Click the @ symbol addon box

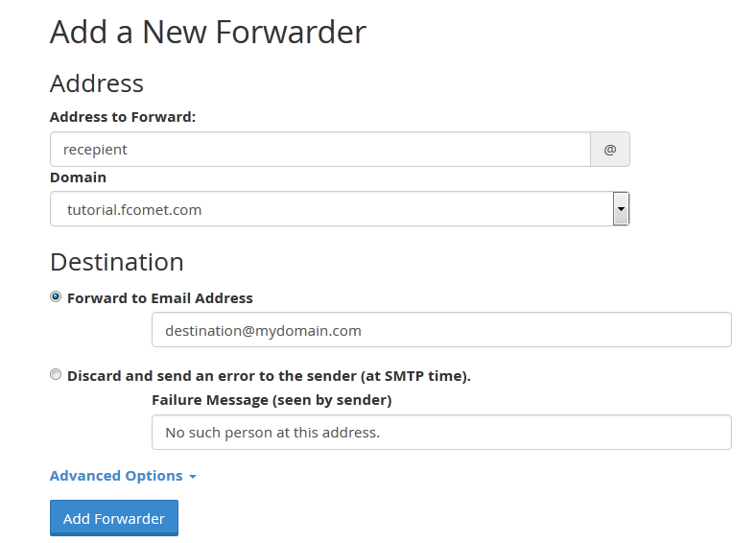point(609,150)
